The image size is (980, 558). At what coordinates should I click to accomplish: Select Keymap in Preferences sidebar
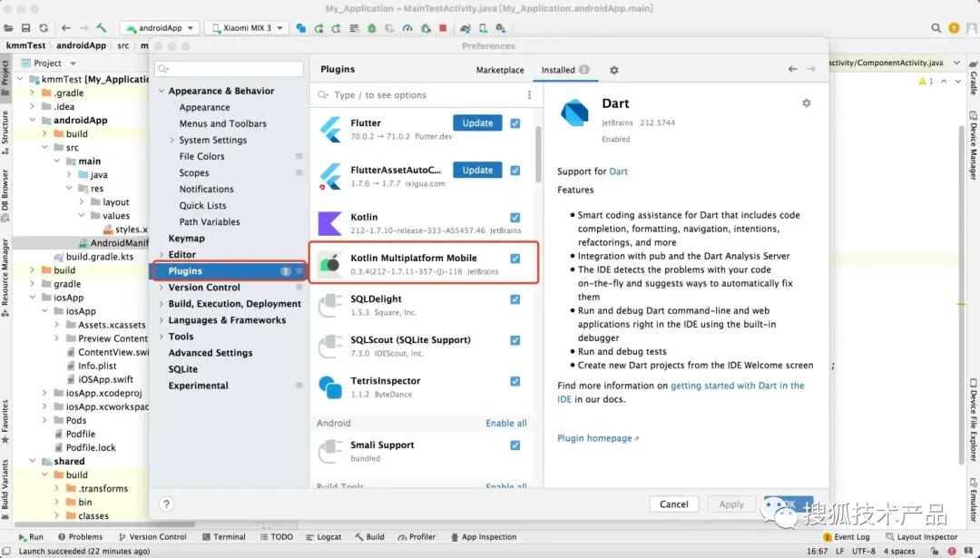pyautogui.click(x=186, y=238)
